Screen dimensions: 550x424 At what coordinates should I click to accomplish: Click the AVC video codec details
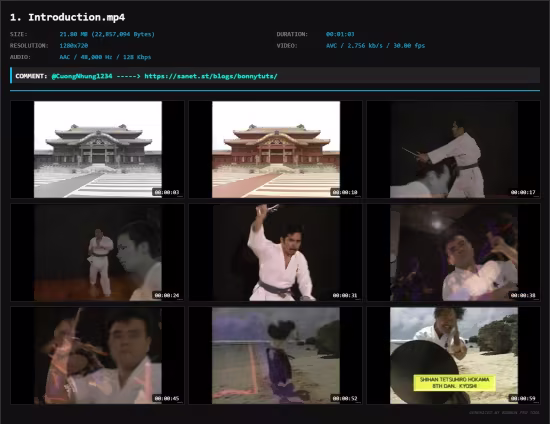coord(375,46)
